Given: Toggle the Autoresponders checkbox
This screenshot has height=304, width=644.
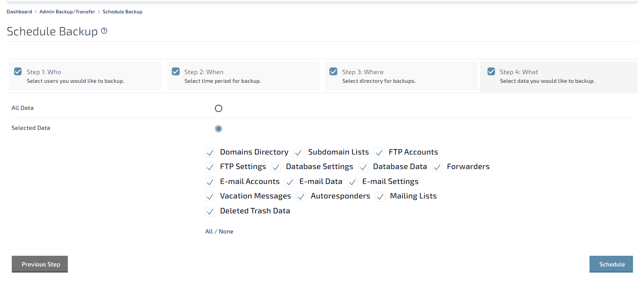Looking at the screenshot, I should 301,197.
